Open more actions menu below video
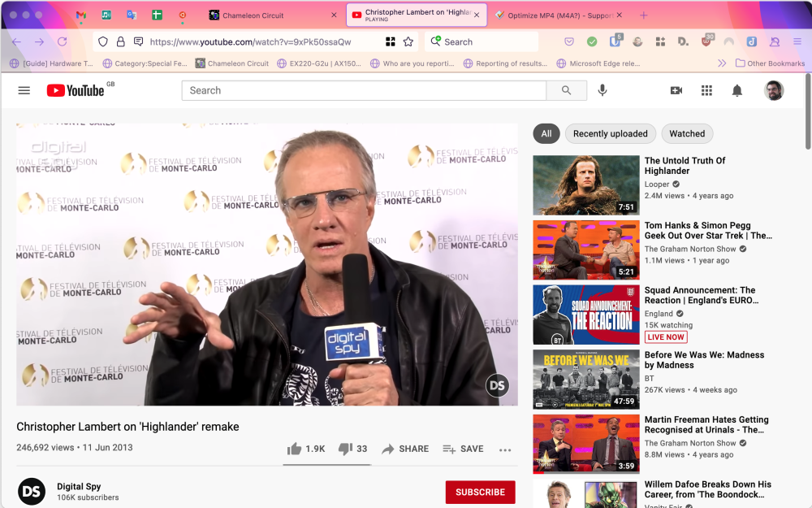 coord(505,449)
